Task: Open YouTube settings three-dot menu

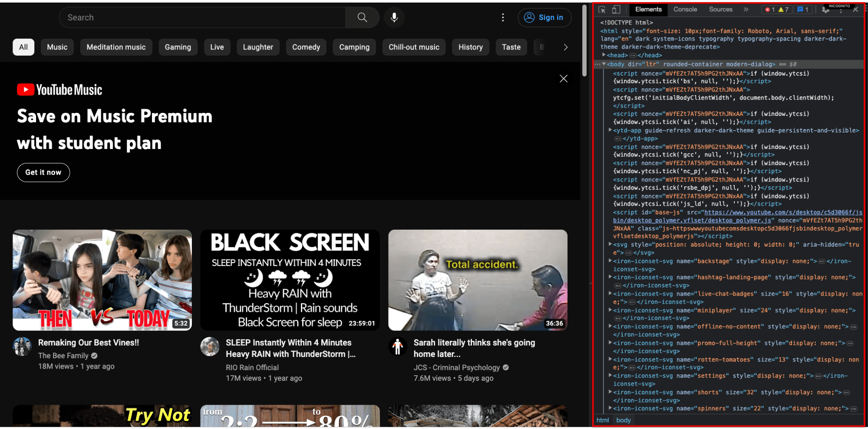Action: pyautogui.click(x=503, y=17)
